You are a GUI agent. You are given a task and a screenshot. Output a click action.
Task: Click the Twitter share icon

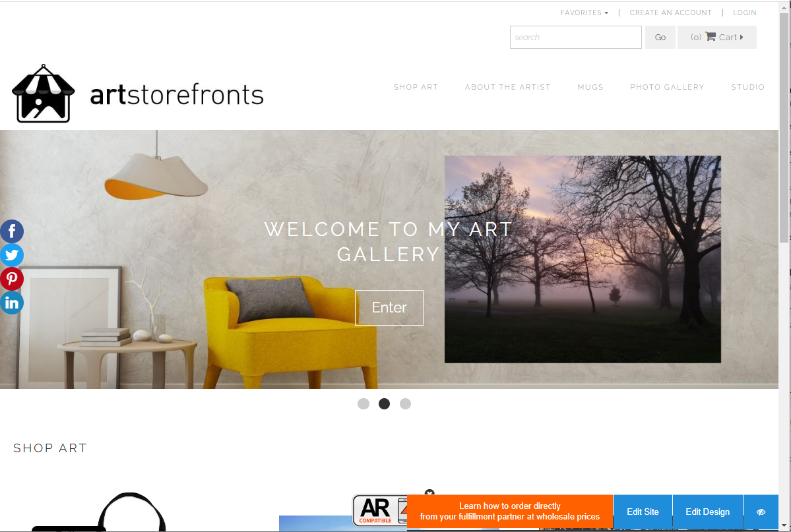tap(12, 255)
